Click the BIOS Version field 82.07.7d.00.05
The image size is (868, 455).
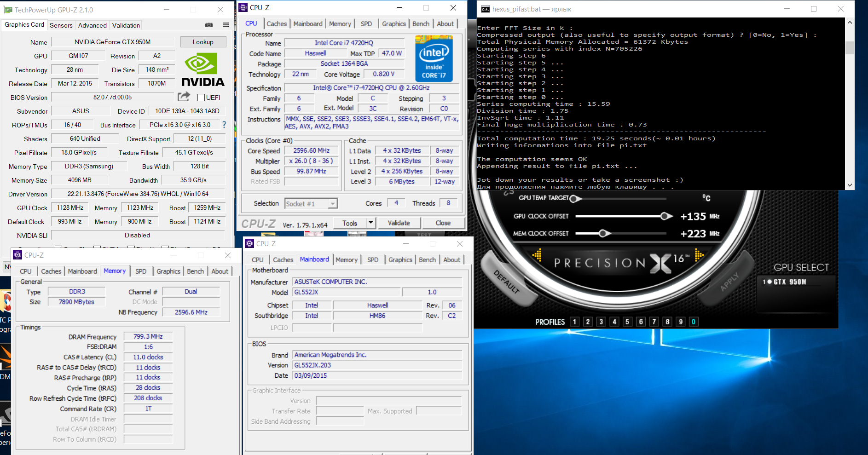(x=113, y=97)
